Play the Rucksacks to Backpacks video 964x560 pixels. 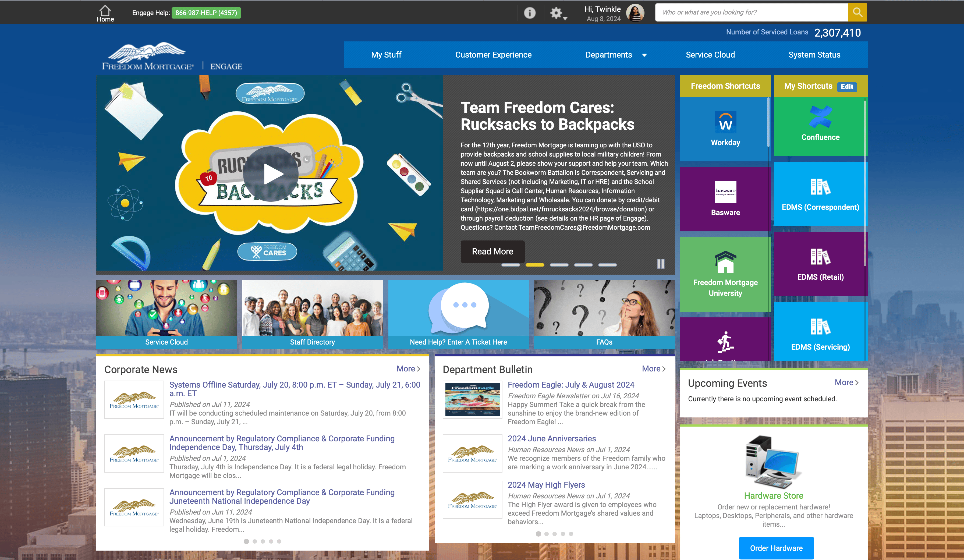coord(271,174)
